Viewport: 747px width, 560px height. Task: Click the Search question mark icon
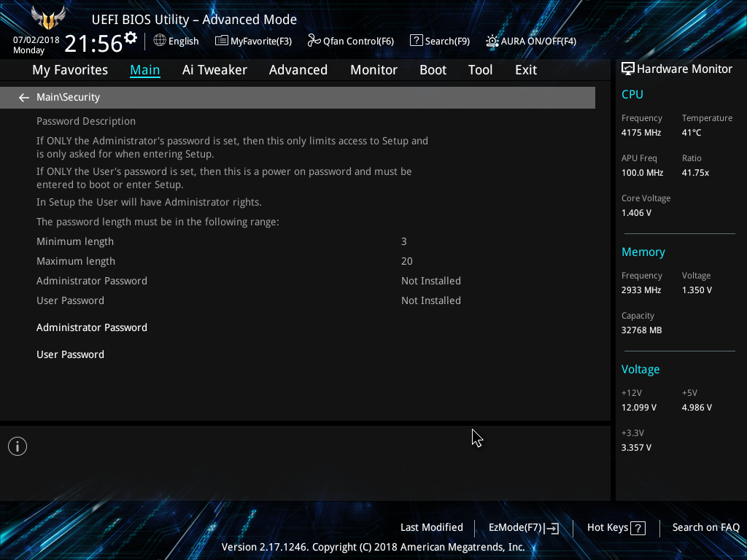[416, 41]
